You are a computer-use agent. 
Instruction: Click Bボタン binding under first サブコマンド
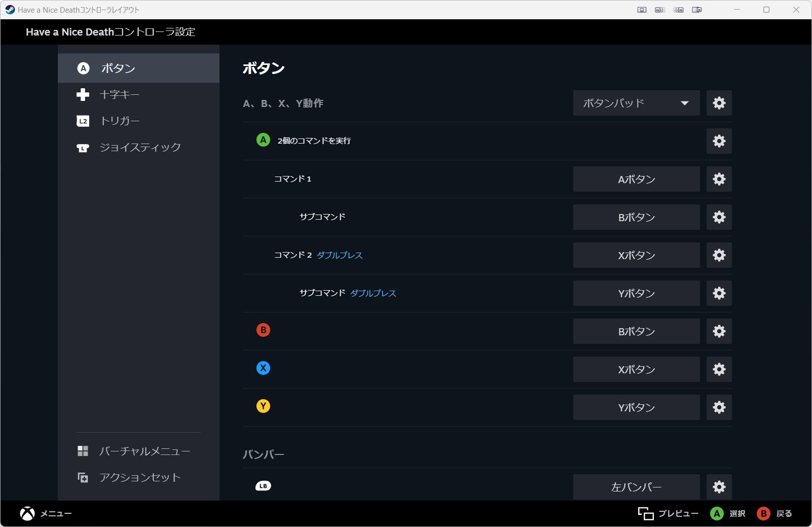(x=636, y=217)
